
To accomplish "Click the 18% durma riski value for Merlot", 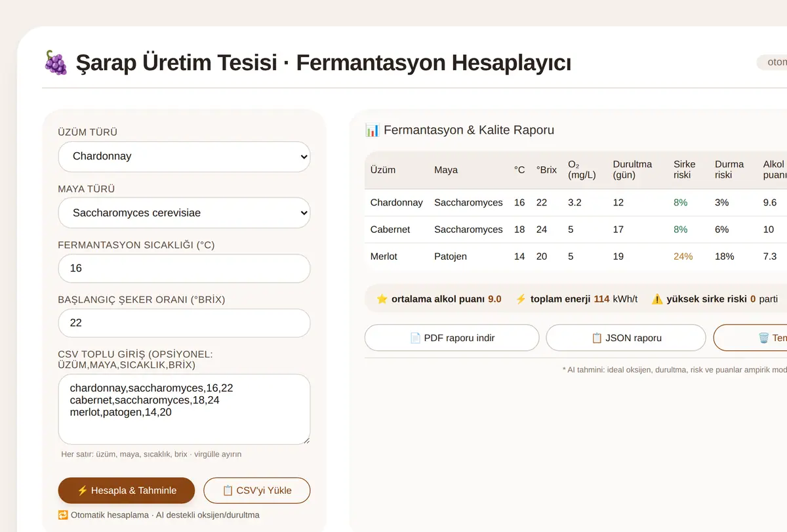I will pos(725,256).
